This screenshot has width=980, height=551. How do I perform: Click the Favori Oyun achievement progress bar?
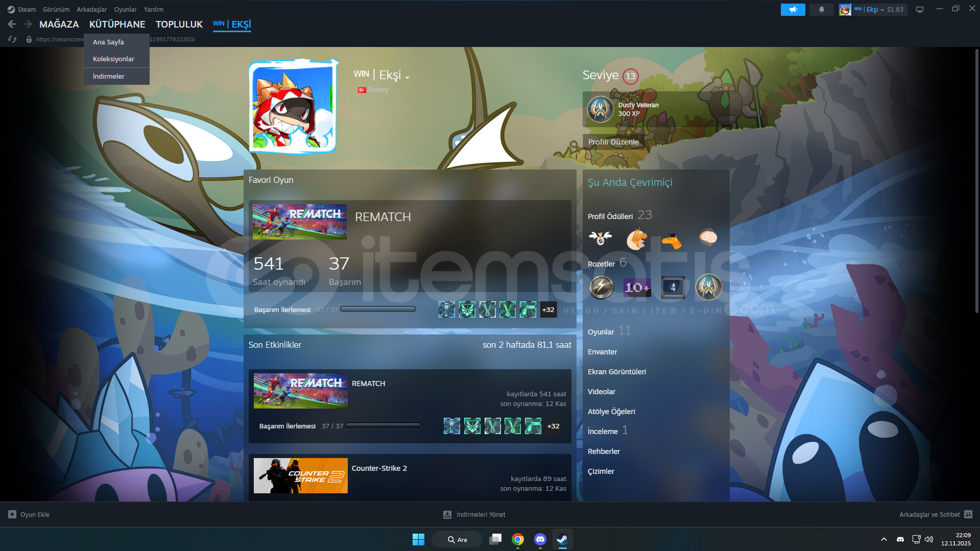tap(378, 309)
